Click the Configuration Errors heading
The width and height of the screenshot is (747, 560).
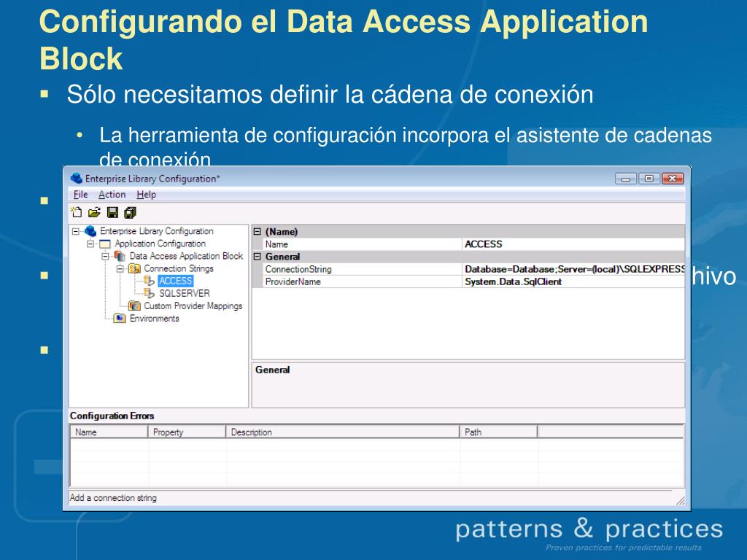pyautogui.click(x=112, y=416)
